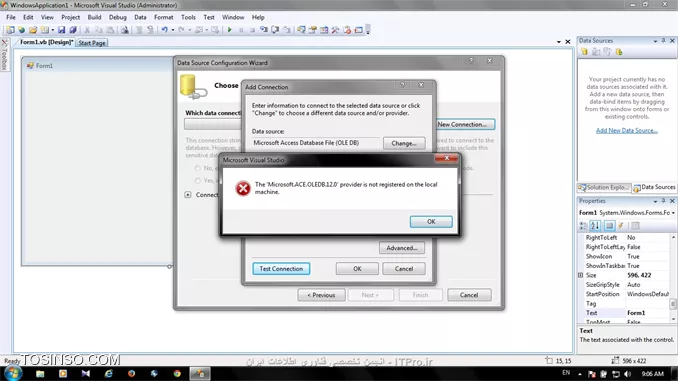
Task: Open Properties panel window position dropdown
Action: click(x=655, y=201)
